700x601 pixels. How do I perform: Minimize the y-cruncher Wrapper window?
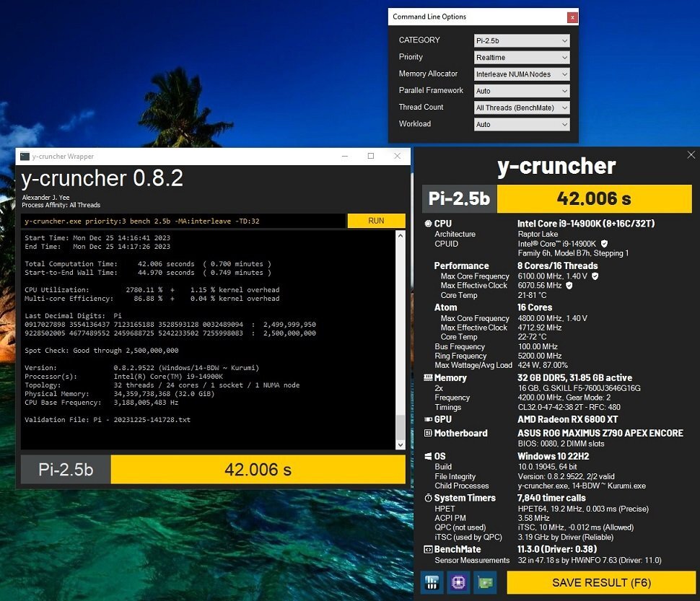tap(345, 156)
